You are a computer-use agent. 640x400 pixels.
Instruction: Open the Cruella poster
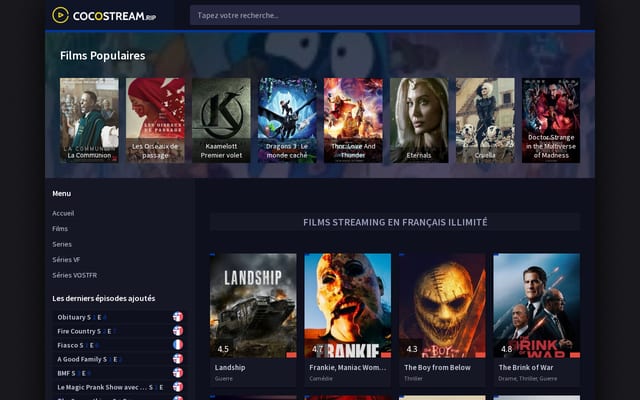[x=485, y=120]
